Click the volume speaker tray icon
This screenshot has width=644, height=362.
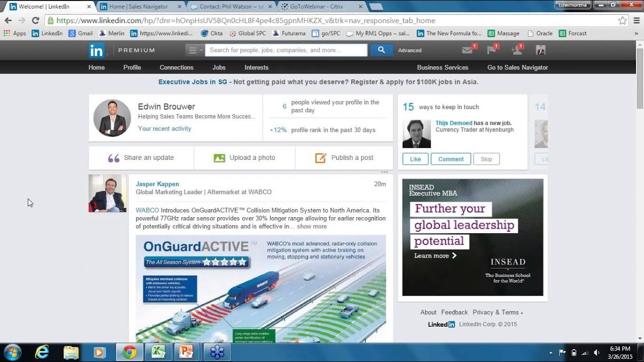[x=597, y=352]
